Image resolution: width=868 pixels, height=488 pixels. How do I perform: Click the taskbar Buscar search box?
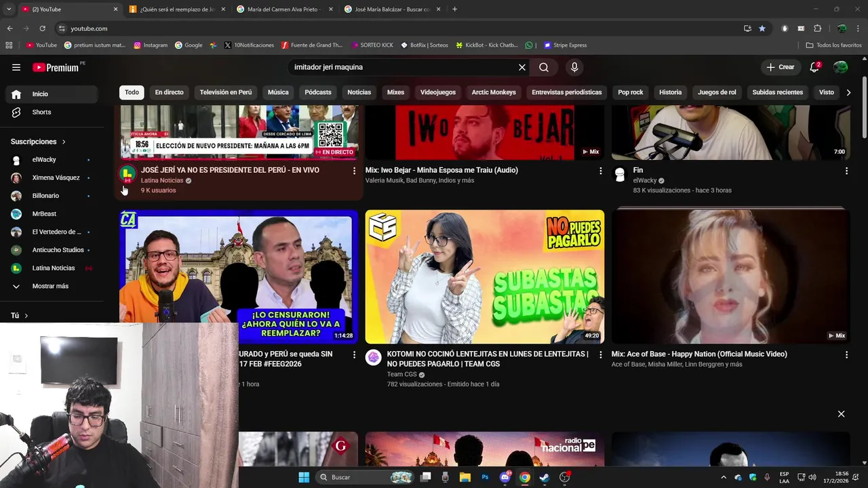tap(366, 477)
